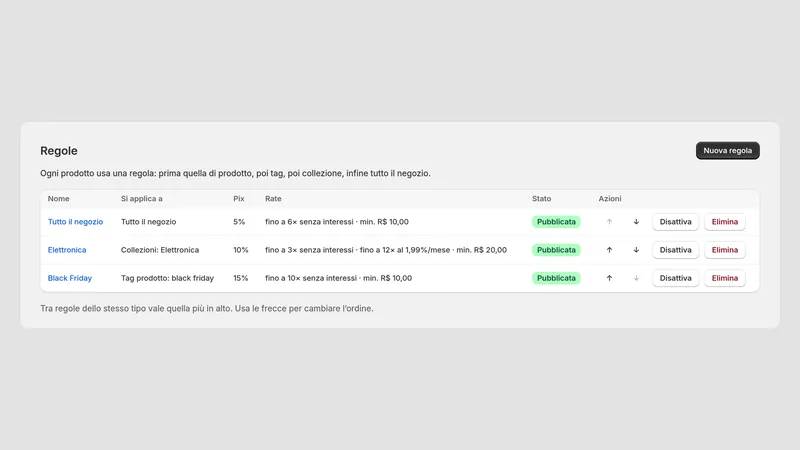Delete the Black Friday rule
The width and height of the screenshot is (800, 450).
(x=725, y=278)
